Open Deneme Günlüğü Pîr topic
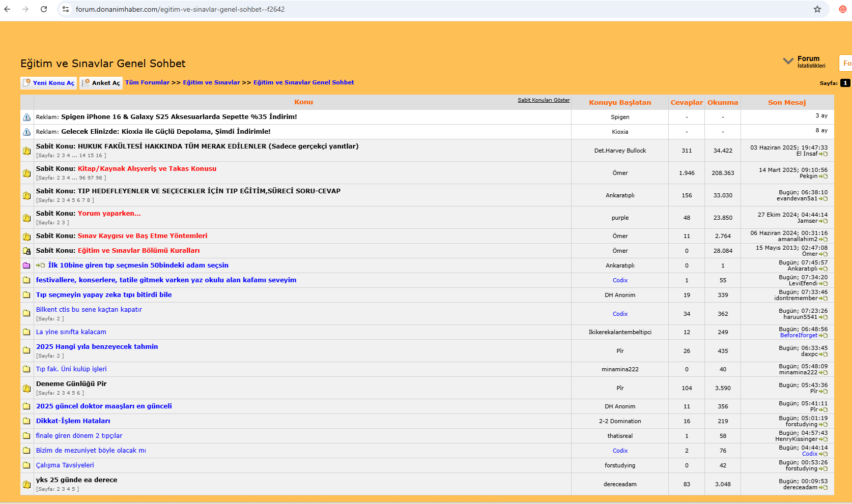Image resolution: width=852 pixels, height=504 pixels. pos(71,383)
